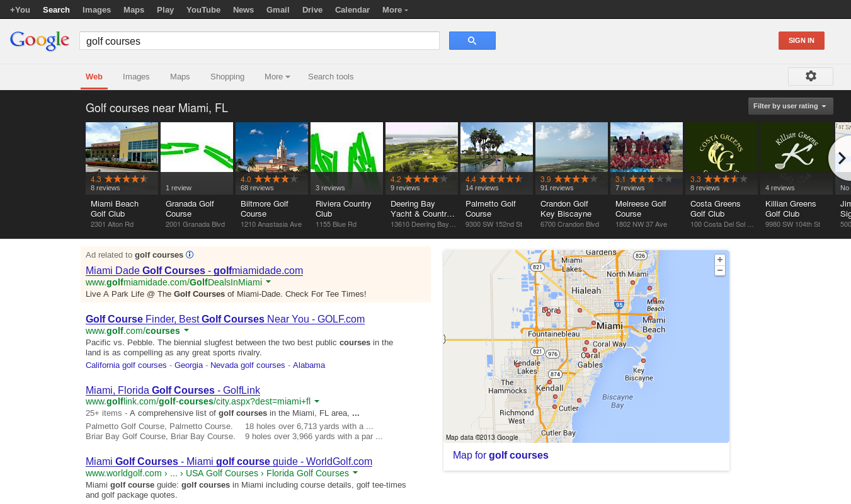Select the Web search tab

point(94,77)
